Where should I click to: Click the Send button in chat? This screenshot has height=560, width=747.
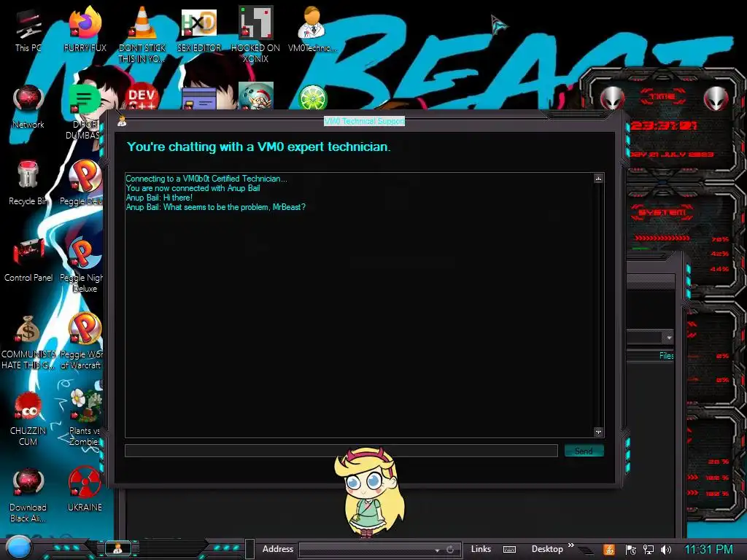tap(584, 451)
